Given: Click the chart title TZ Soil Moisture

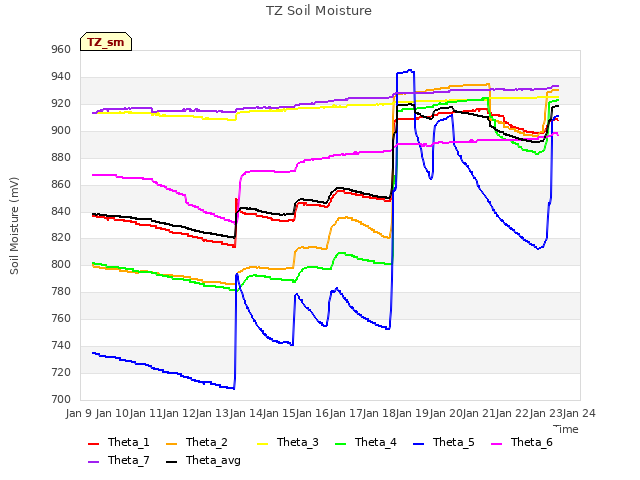Looking at the screenshot, I should click(x=319, y=11).
